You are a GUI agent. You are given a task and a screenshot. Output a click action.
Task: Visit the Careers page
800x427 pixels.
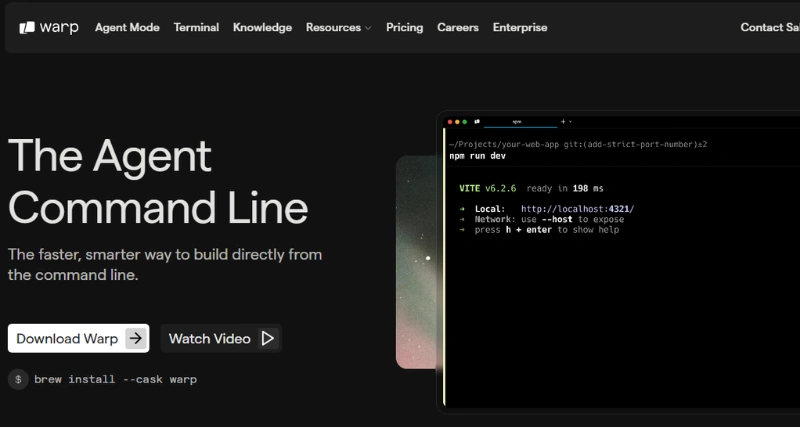458,27
